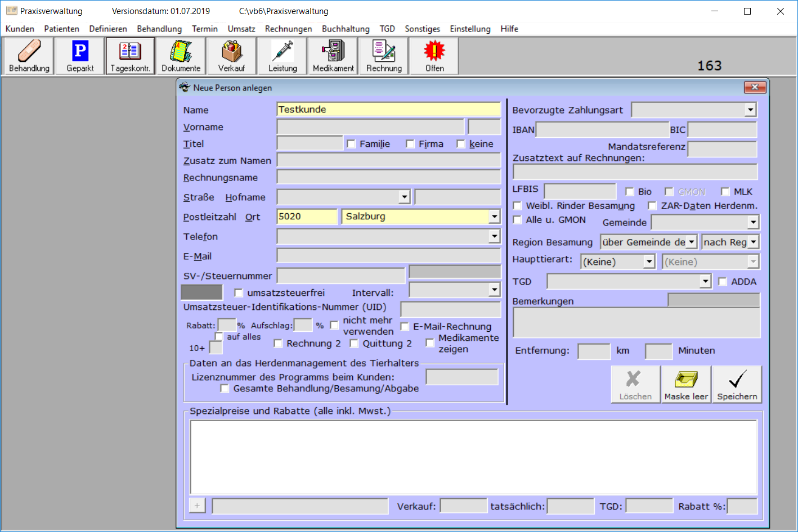Click the Geparkt parking icon

[x=80, y=56]
